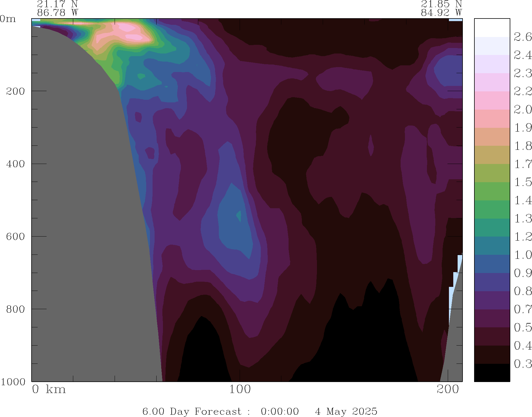Click the '6.00 Day Forecast' caption text
Screen dimensions: 532x417
[x=192, y=411]
